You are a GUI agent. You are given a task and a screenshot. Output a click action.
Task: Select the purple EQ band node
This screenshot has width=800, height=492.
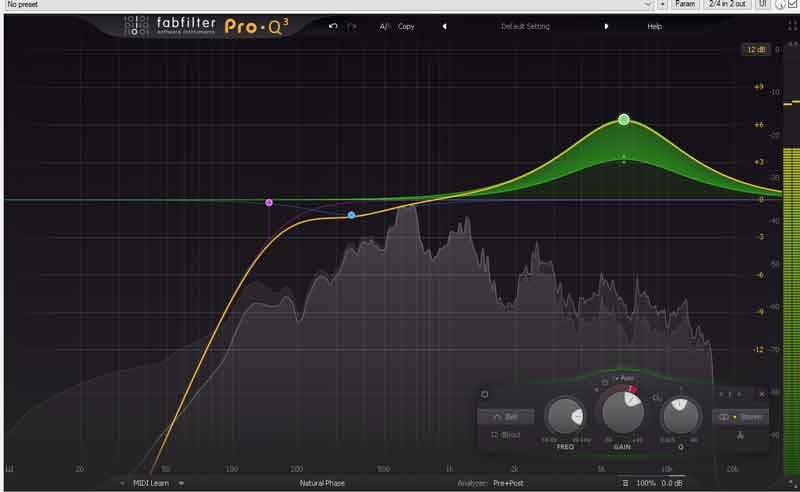pos(269,203)
